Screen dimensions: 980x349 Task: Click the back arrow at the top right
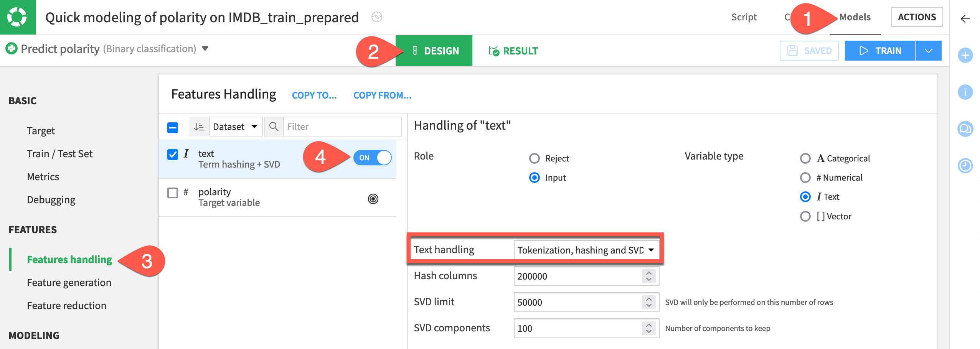[x=965, y=18]
